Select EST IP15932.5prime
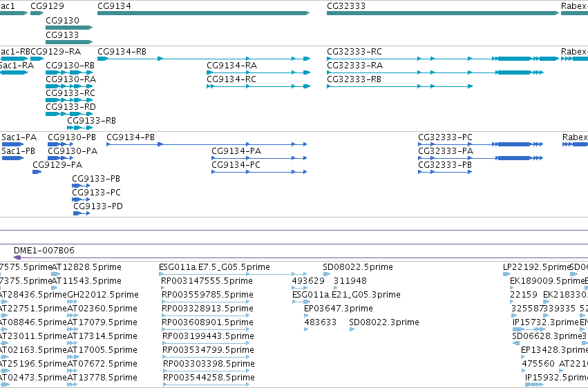588x388 pixels. 556,378
